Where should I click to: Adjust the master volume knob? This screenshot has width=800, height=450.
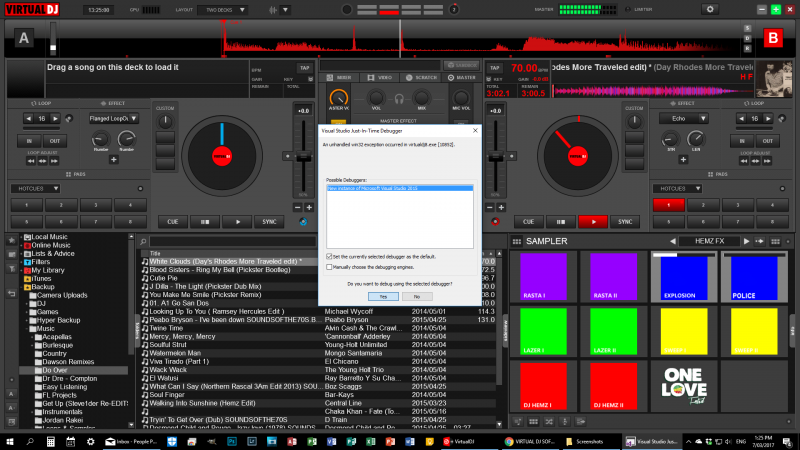coord(338,97)
